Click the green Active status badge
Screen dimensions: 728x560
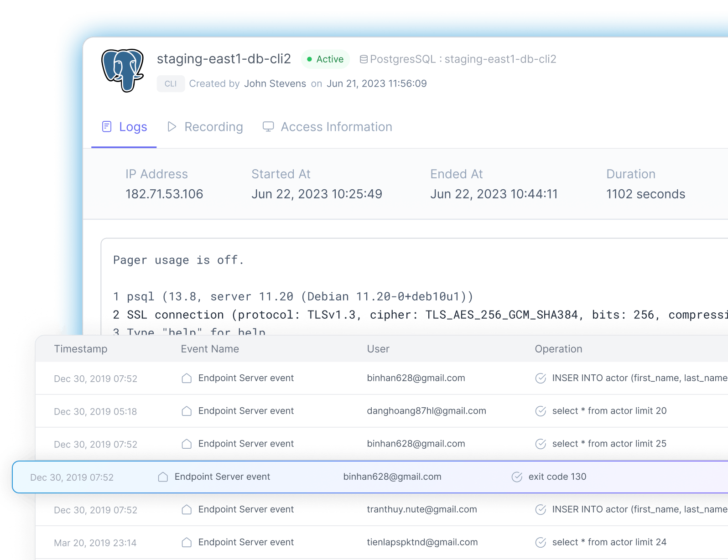pos(325,59)
